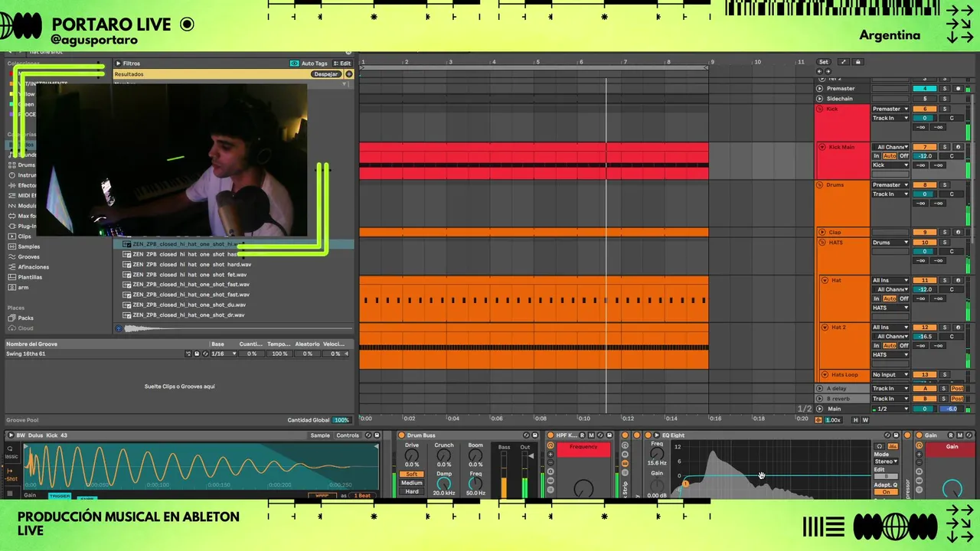Screen dimensions: 980x551
Task: Go to the previous locator arrow
Action: pyautogui.click(x=821, y=71)
